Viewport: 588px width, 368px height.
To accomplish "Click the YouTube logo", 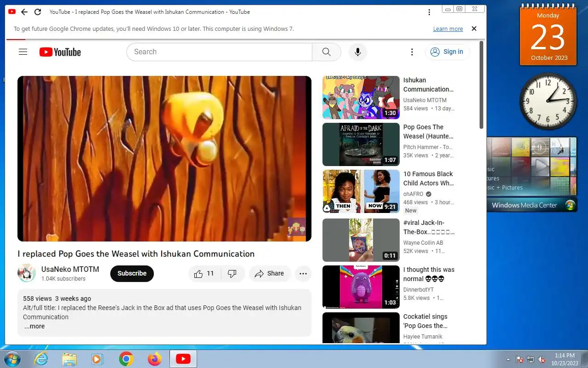I will tap(60, 52).
